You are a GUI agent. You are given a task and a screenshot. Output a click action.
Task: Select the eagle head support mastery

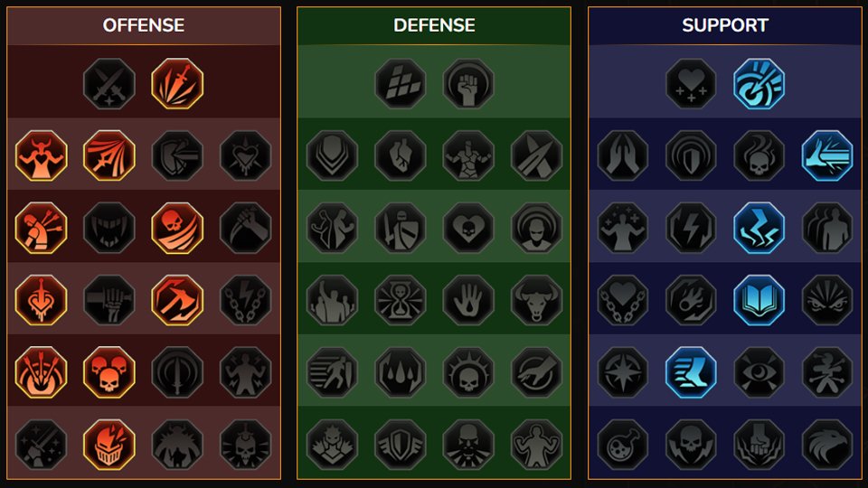tap(827, 445)
